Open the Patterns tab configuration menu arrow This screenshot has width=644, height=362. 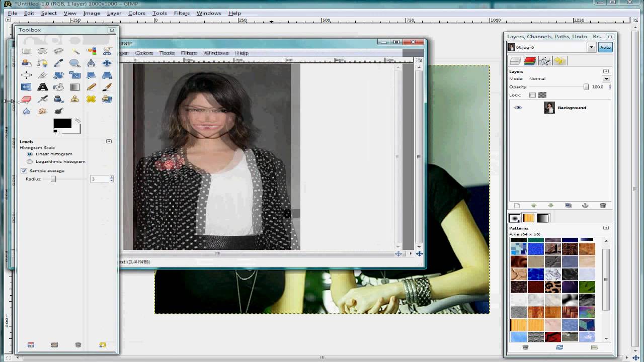[606, 228]
